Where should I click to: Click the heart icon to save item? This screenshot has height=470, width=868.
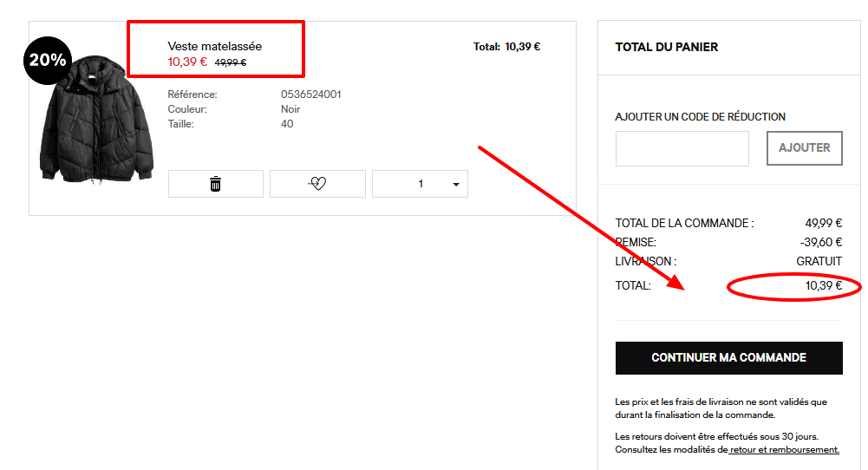pyautogui.click(x=317, y=184)
